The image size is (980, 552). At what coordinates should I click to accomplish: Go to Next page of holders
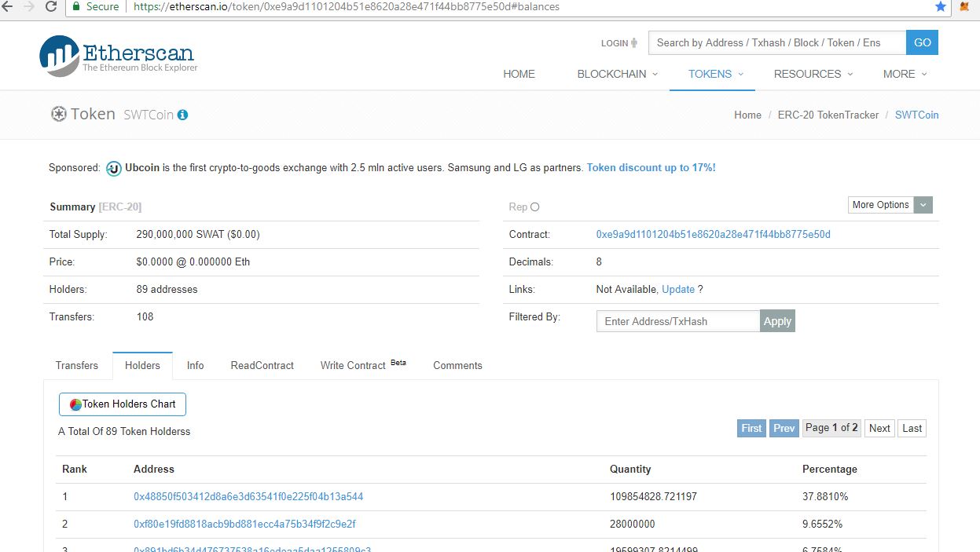coord(879,428)
